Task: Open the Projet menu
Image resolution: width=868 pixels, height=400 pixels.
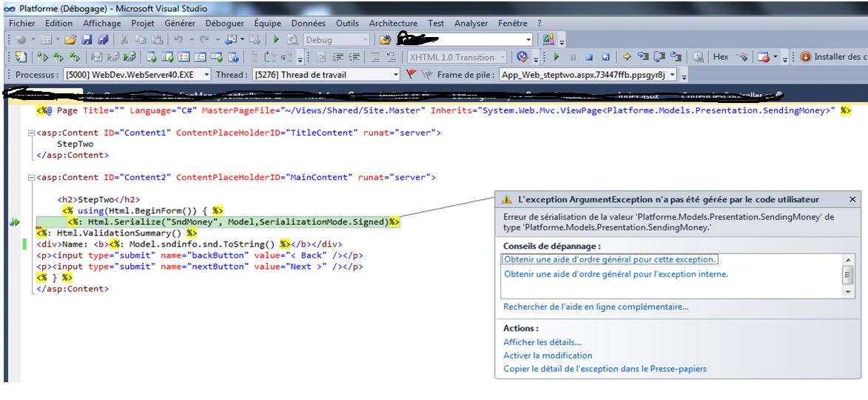Action: coord(143,23)
